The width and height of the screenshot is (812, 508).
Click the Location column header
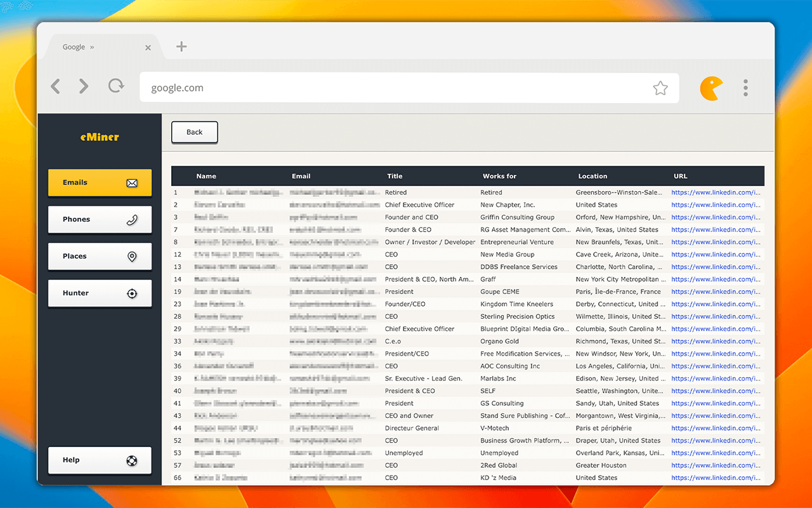click(593, 176)
